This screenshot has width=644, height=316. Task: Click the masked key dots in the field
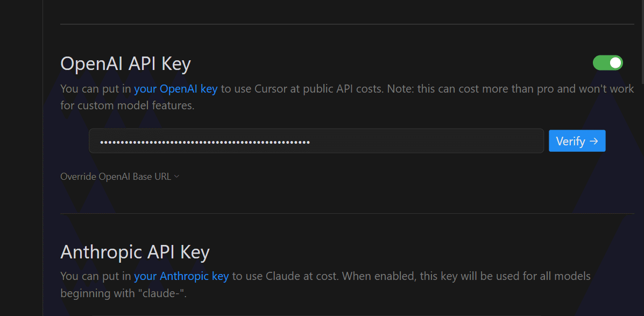point(204,142)
